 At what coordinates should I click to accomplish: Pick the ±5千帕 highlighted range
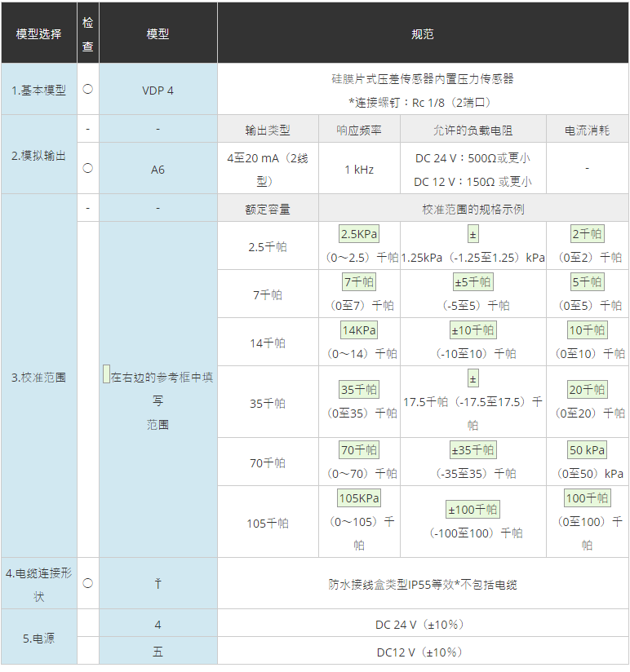[473, 282]
